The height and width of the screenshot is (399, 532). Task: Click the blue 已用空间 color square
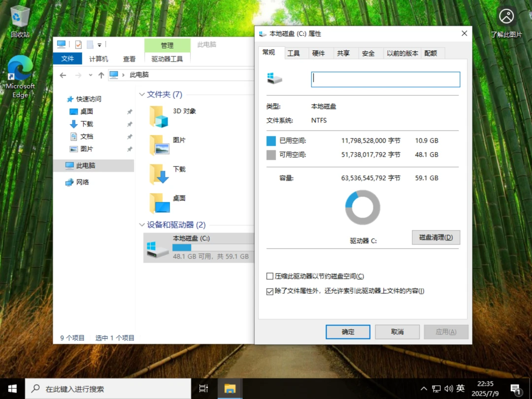click(x=271, y=141)
